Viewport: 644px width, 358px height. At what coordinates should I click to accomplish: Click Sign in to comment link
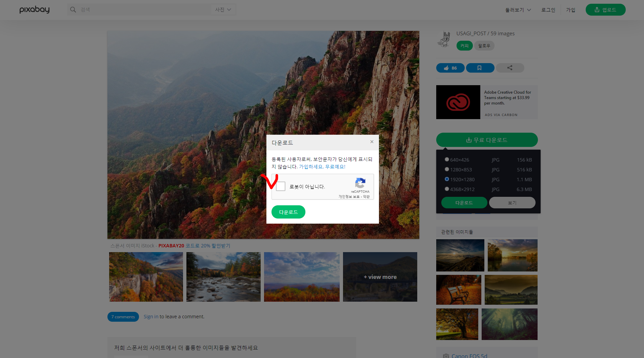[151, 317]
